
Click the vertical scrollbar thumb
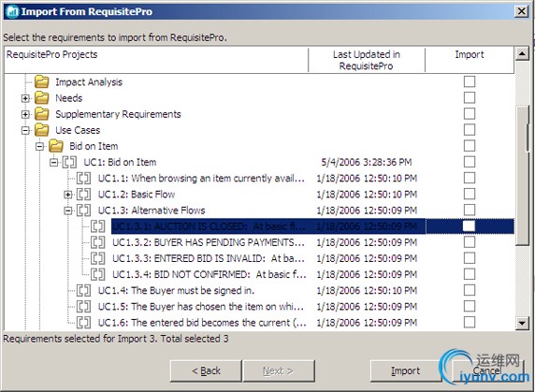pos(522,175)
